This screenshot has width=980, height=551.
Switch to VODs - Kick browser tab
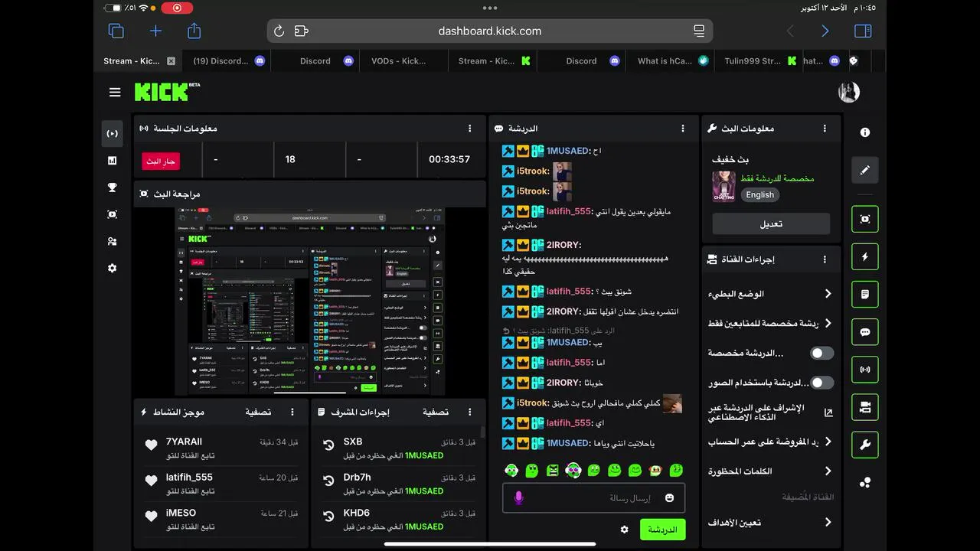tap(404, 61)
